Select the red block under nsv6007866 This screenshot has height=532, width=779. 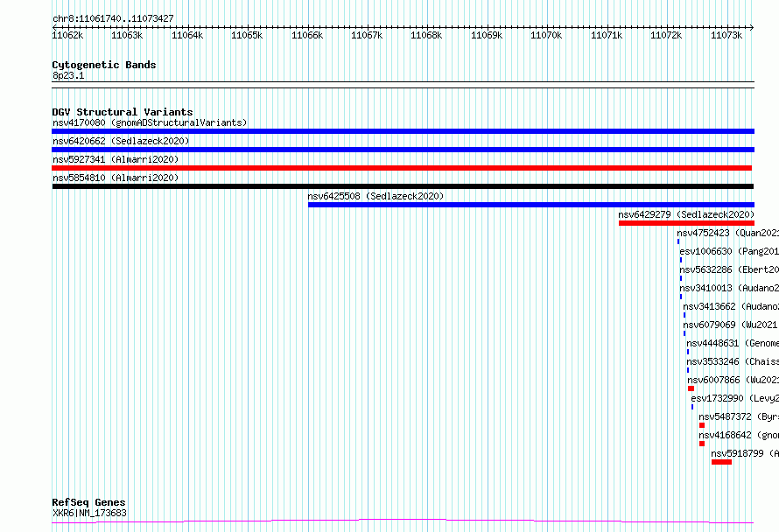(691, 388)
